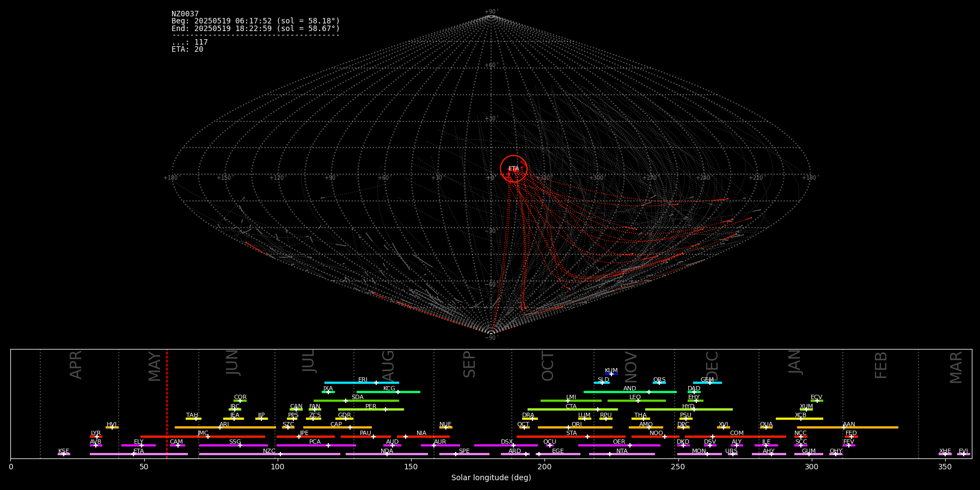
Task: Click the SSG shower label
Action: tap(235, 442)
